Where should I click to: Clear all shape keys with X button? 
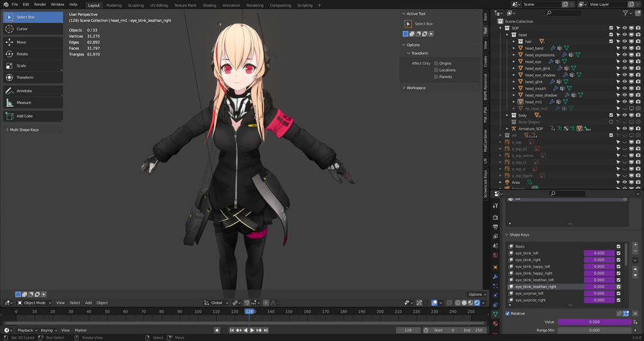(636, 313)
